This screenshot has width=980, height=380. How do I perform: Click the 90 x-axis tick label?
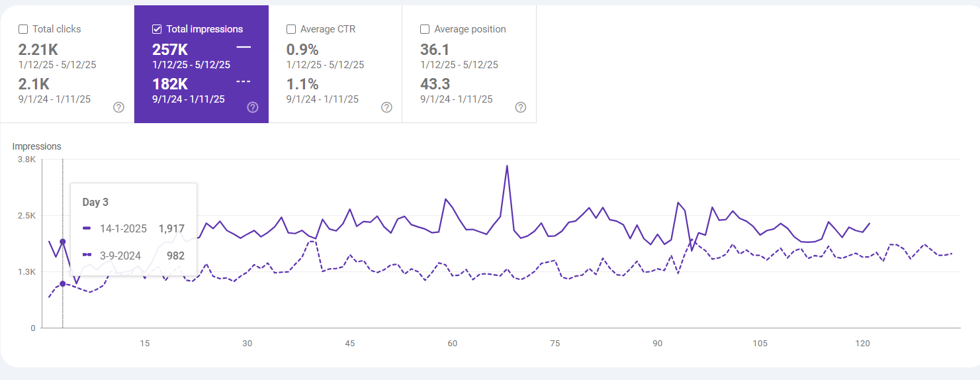pos(657,343)
